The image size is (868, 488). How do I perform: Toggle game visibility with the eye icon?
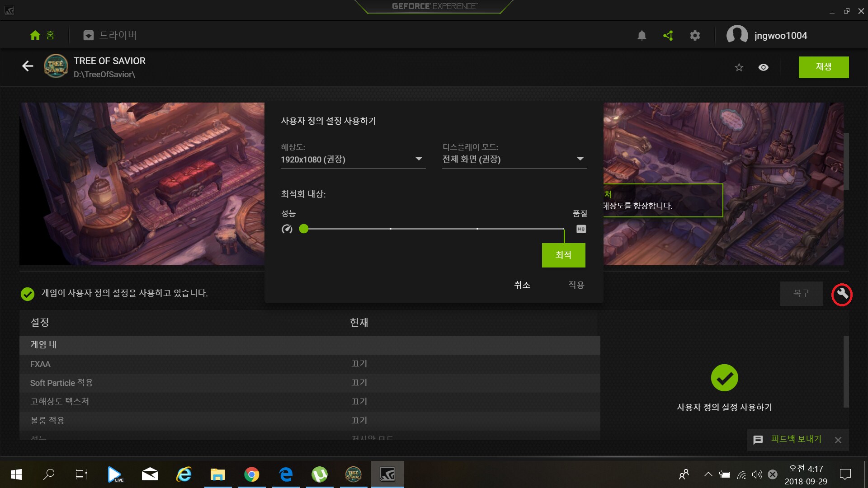763,67
